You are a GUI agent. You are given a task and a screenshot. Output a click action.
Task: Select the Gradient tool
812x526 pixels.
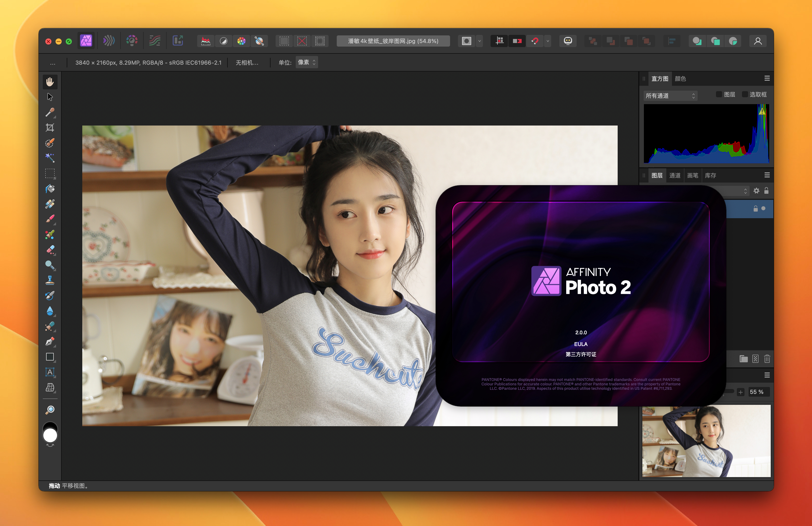pos(50,204)
